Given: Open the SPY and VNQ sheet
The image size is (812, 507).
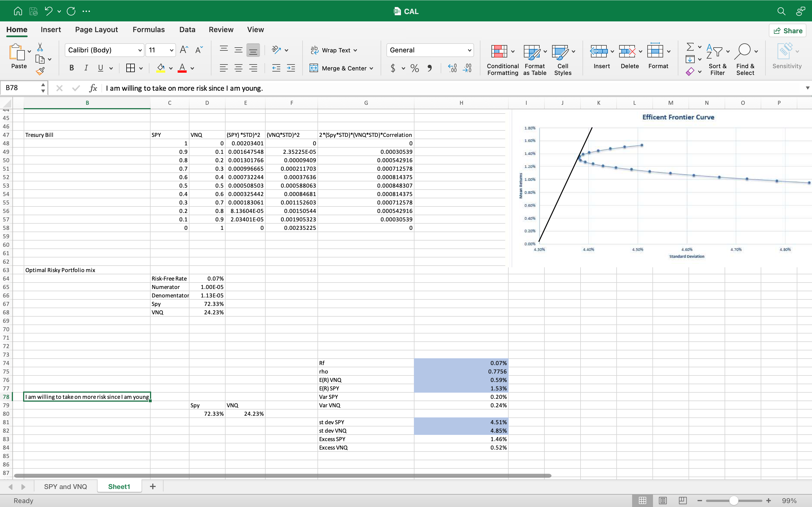Looking at the screenshot, I should (x=65, y=486).
